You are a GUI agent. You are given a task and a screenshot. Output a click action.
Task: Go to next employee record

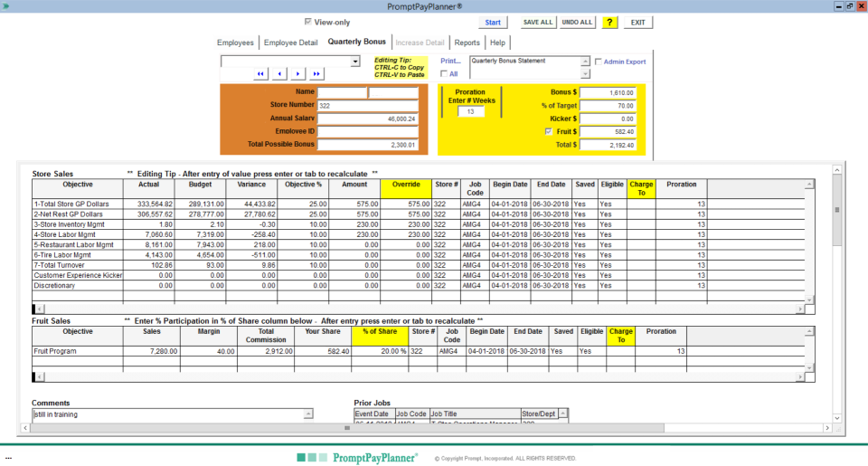pyautogui.click(x=297, y=73)
